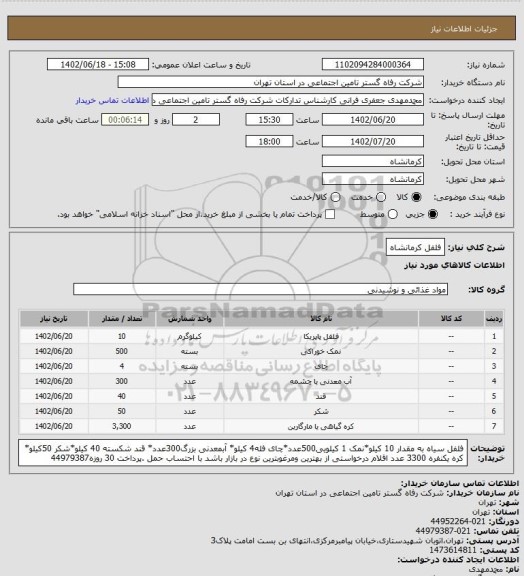
Task: Click the تاریخ نیاز column header
Action: (x=54, y=319)
